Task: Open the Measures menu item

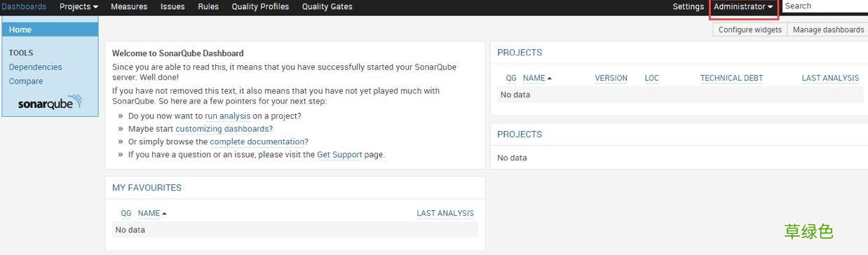Action: click(x=129, y=6)
